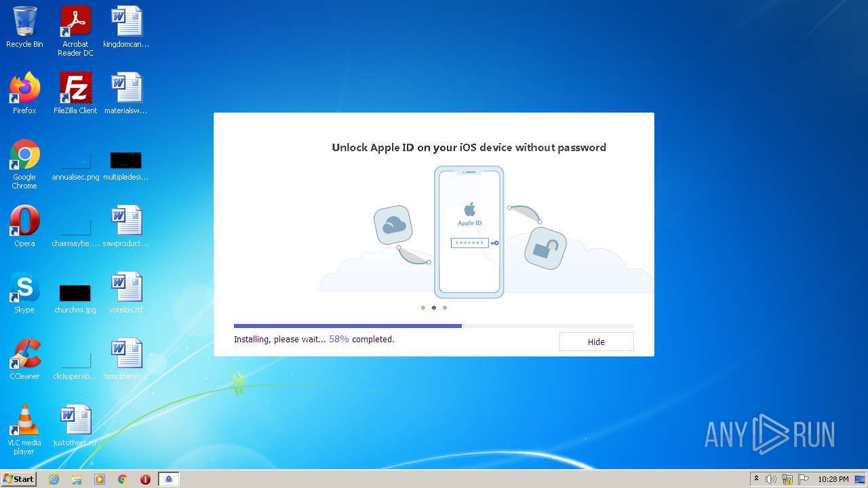
Task: Click the 58% progress text
Action: [339, 339]
